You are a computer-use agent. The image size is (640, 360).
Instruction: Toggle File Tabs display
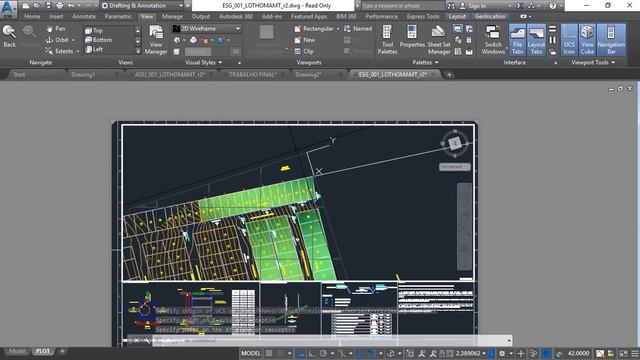[x=517, y=40]
